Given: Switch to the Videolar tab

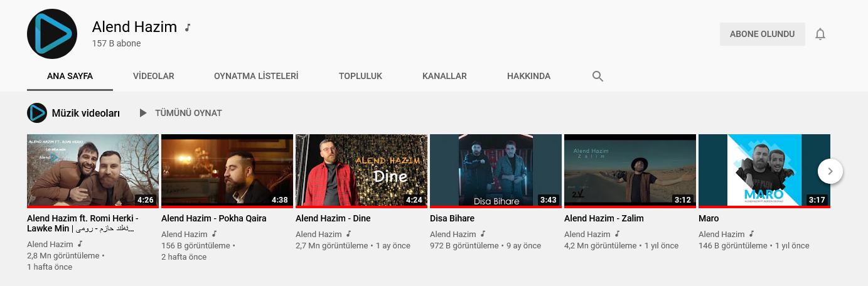Looking at the screenshot, I should 154,76.
